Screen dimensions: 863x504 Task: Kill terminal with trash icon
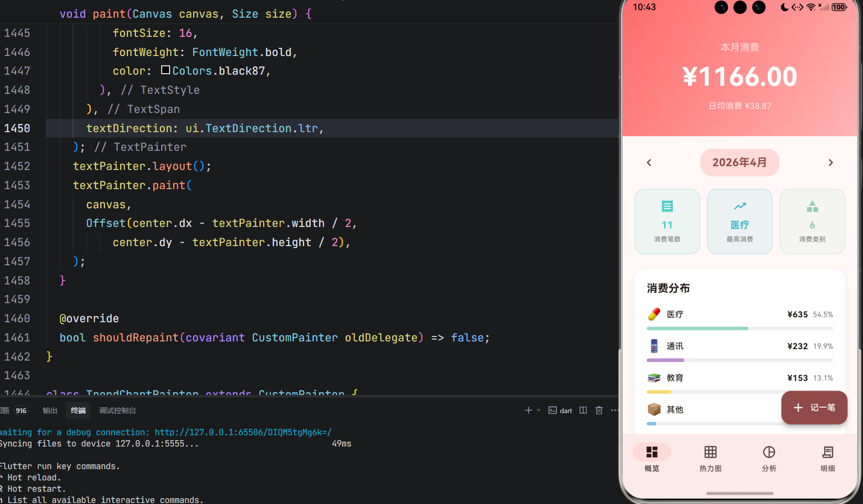tap(599, 410)
